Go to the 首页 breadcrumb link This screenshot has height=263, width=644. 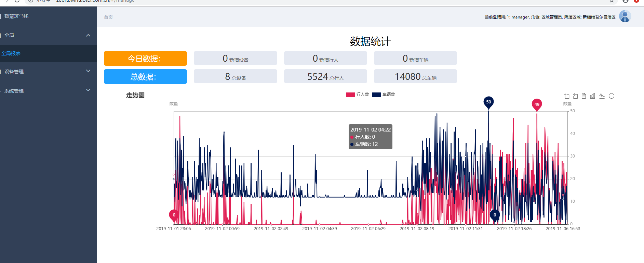coord(108,17)
